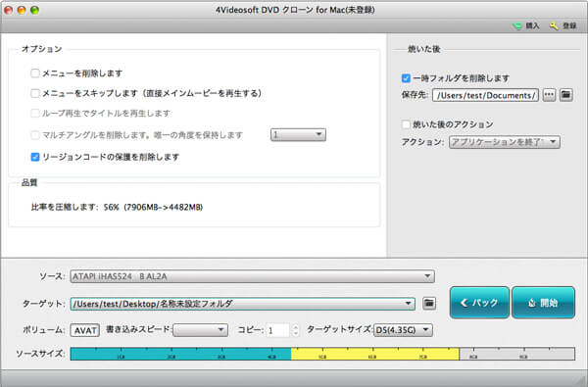
Task: Click the バック back button
Action: 479,302
